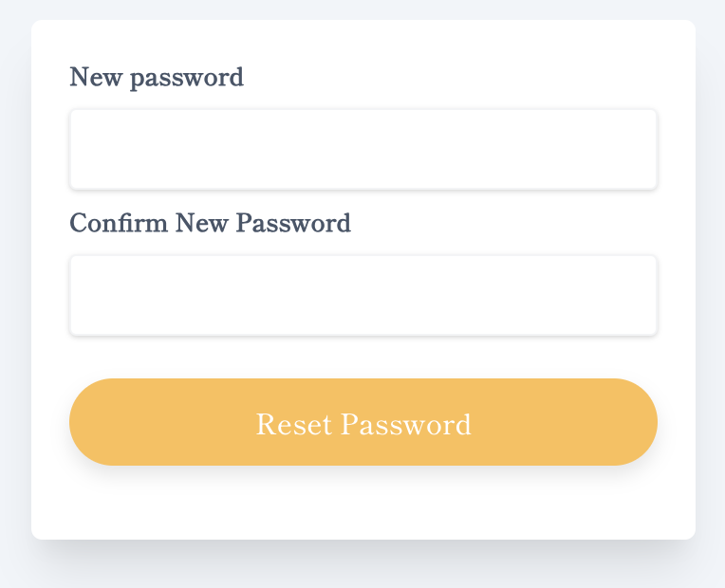
Task: Focus the Confirm New Password field
Action: [363, 295]
